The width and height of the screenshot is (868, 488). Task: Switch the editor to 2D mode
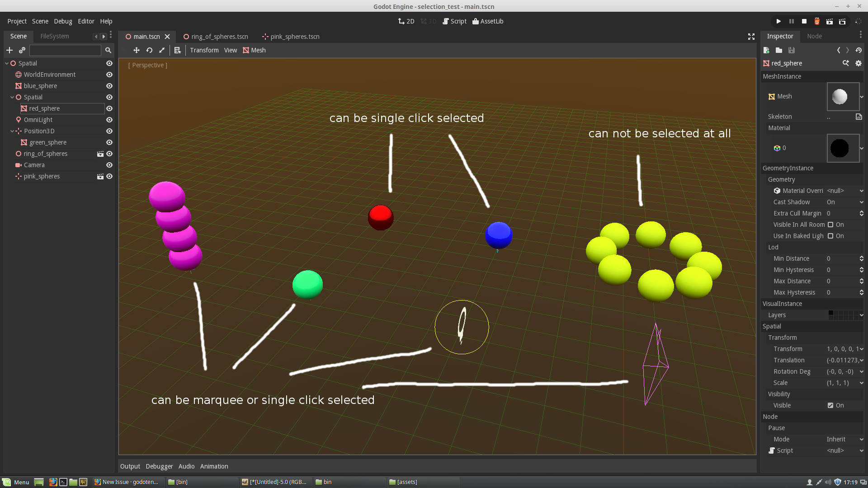(406, 21)
